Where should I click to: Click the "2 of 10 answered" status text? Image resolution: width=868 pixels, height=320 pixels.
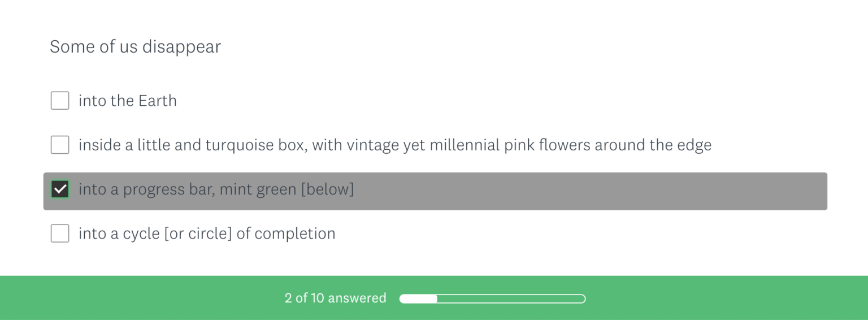pyautogui.click(x=335, y=298)
